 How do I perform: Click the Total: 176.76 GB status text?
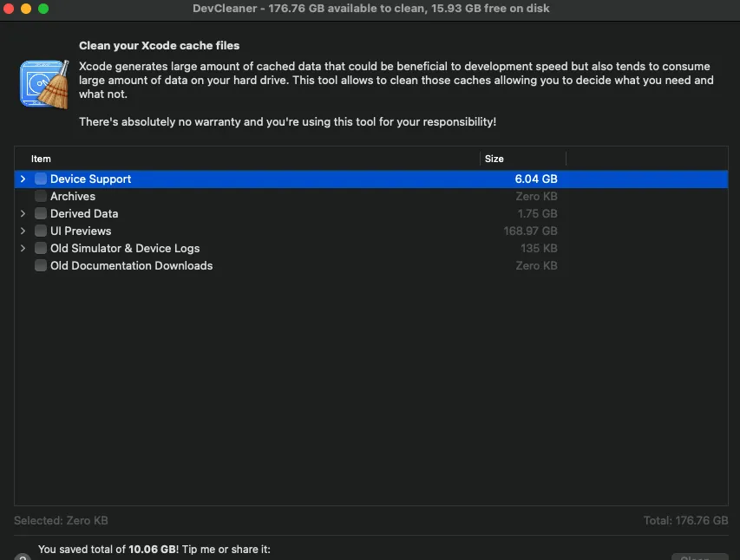(685, 520)
